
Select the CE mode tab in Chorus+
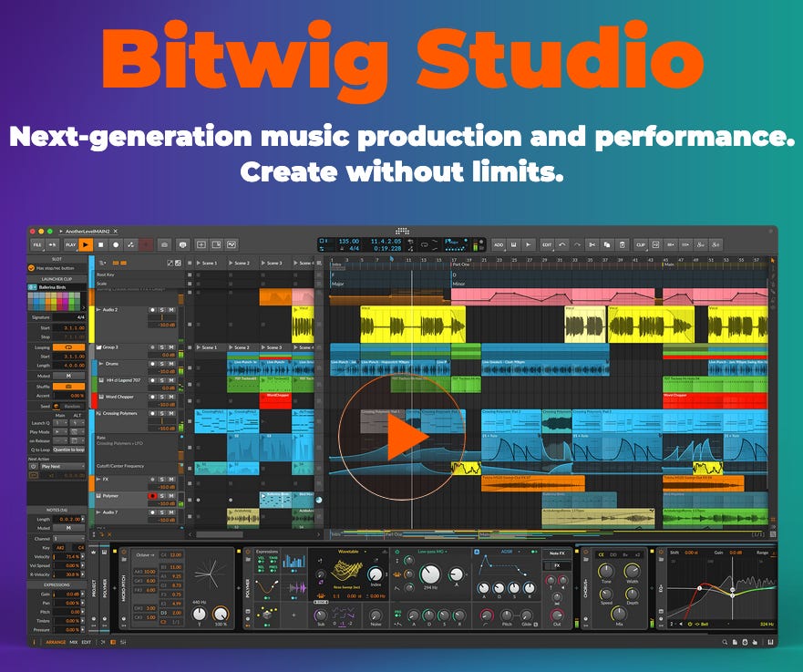point(602,554)
